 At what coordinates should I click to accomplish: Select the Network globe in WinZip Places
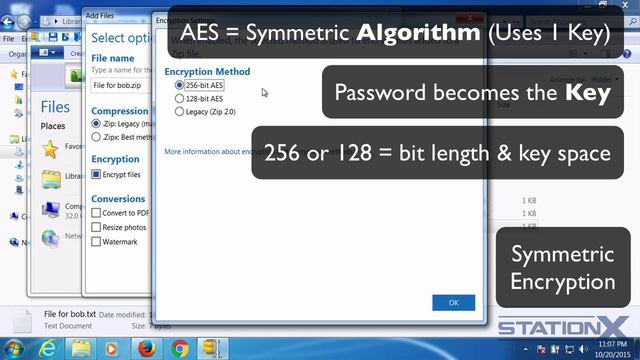tap(50, 238)
